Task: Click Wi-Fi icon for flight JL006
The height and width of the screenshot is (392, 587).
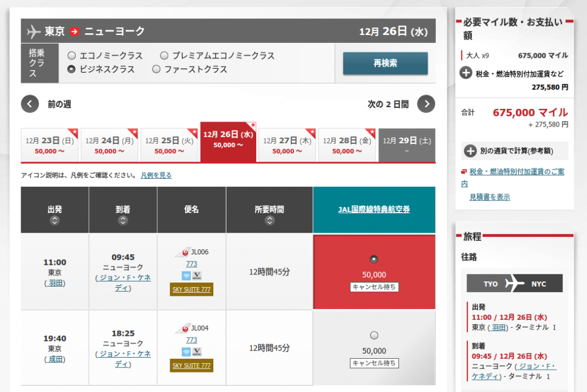Action: pyautogui.click(x=186, y=276)
